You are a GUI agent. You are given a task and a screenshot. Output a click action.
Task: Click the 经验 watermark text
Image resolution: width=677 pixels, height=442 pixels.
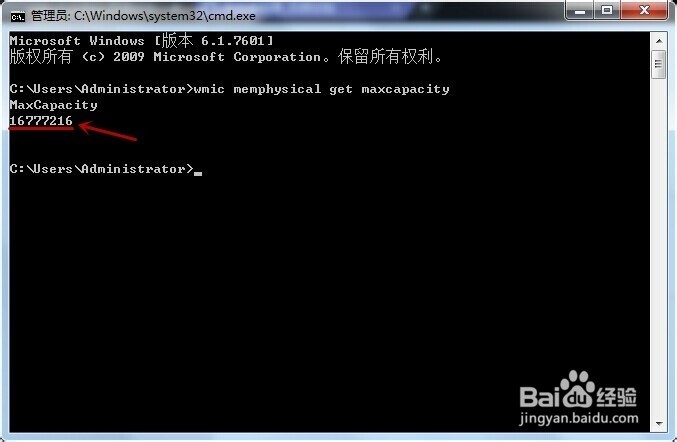pyautogui.click(x=617, y=397)
